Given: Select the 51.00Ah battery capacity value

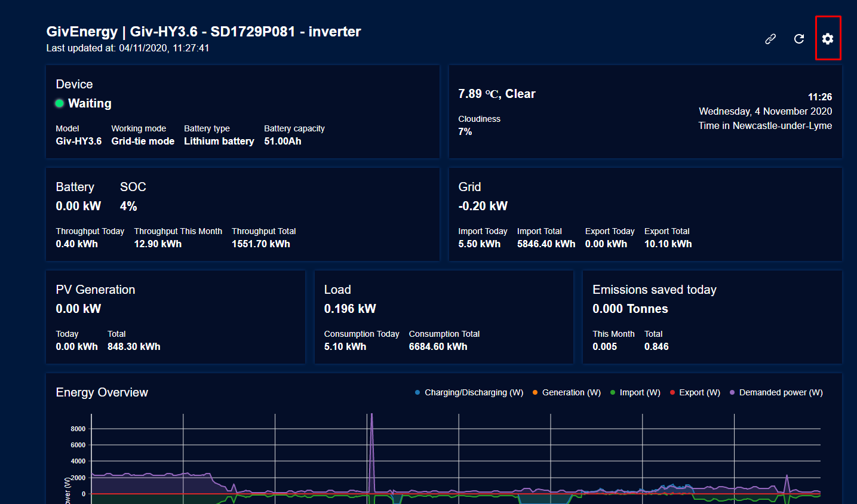Looking at the screenshot, I should click(282, 142).
